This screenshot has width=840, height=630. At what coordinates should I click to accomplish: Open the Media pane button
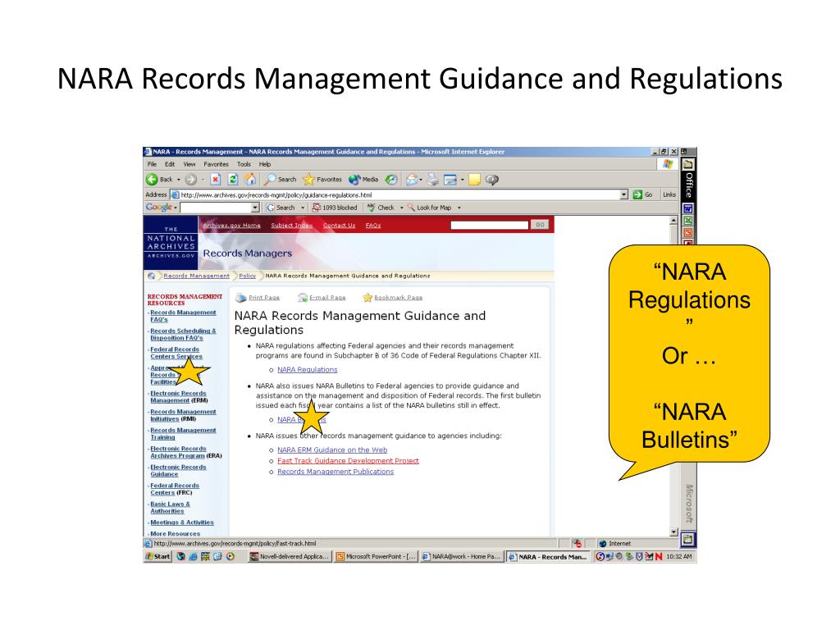coord(363,180)
